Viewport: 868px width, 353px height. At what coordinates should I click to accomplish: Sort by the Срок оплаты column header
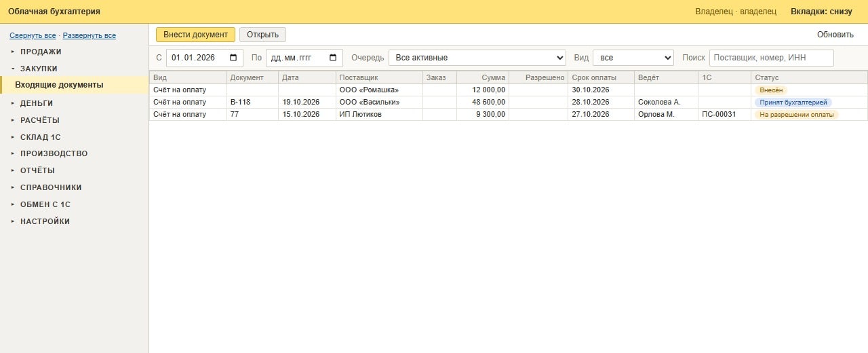coord(601,77)
